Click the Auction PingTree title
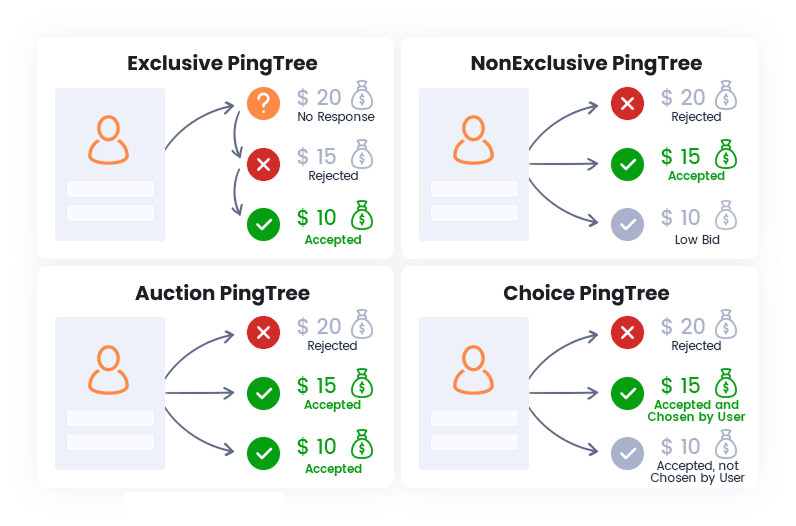796x526 pixels. click(222, 293)
